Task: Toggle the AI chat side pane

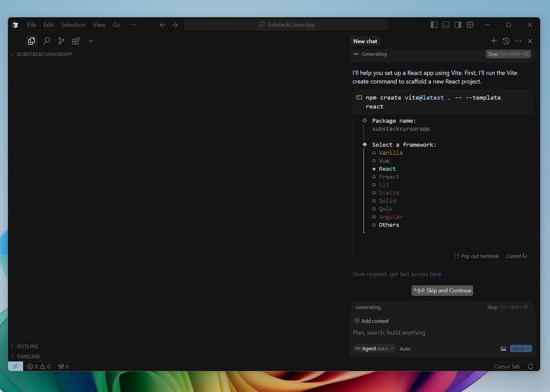Action: [458, 25]
